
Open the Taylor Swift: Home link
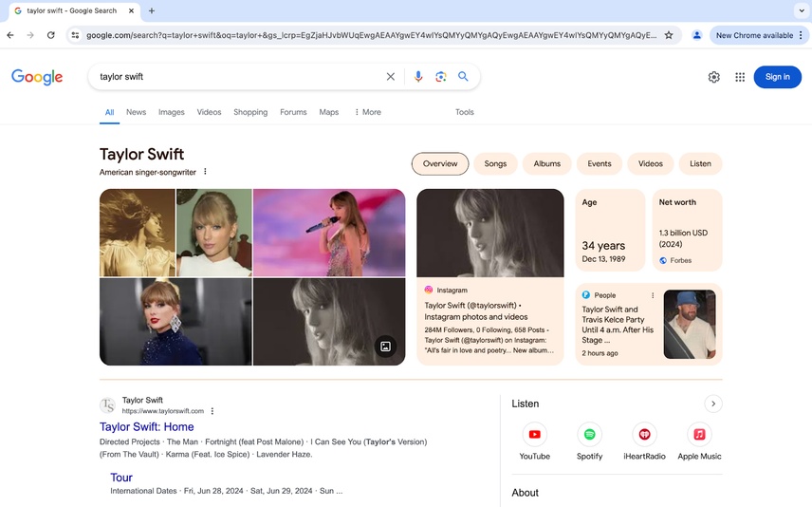(x=146, y=427)
